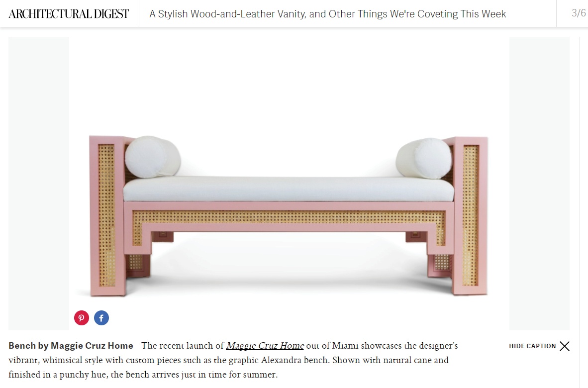
Task: Click the Hide Caption text toggle
Action: tap(532, 346)
